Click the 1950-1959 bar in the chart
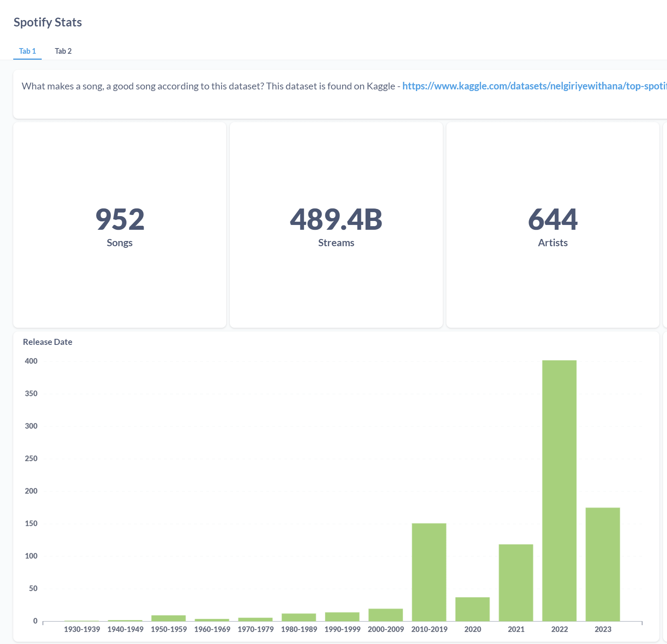The width and height of the screenshot is (667, 644). (x=168, y=618)
